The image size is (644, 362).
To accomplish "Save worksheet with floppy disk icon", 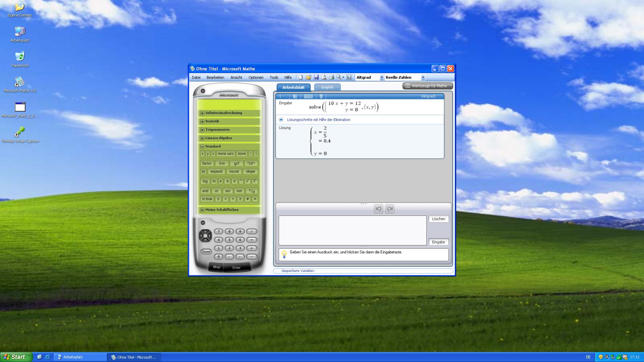I will click(x=316, y=77).
